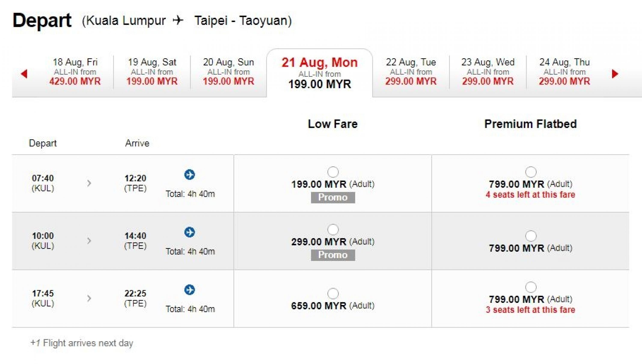642x364 pixels.
Task: Select the 659.00 MYR Low Fare radio button
Action: pos(333,293)
